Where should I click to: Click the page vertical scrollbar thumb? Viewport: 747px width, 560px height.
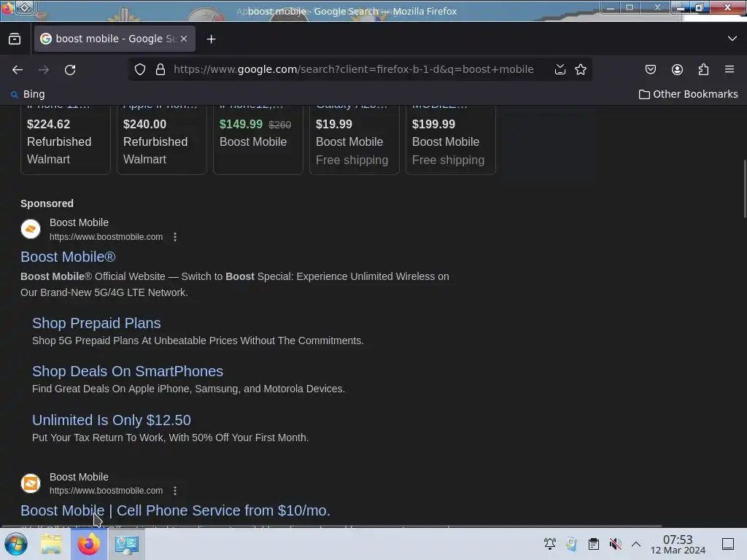tap(745, 190)
